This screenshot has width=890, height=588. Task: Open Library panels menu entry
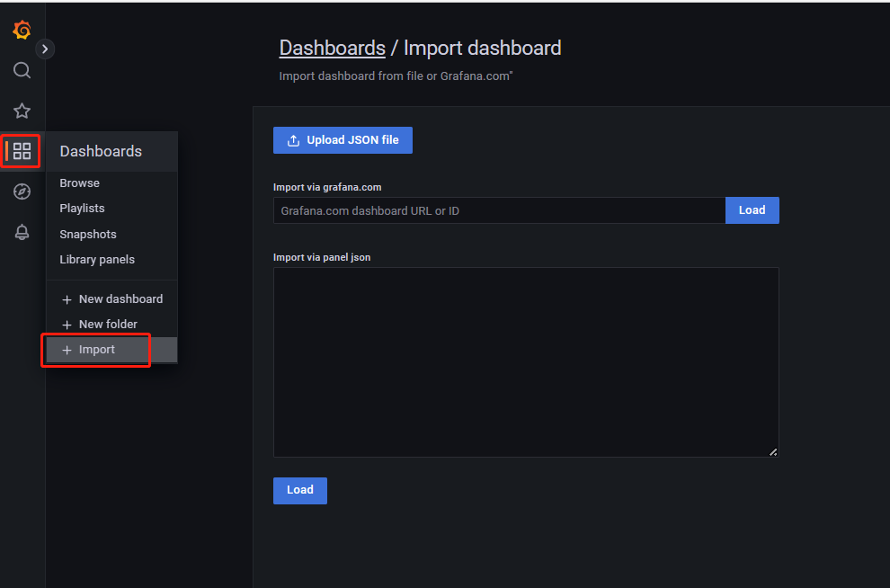(x=97, y=259)
